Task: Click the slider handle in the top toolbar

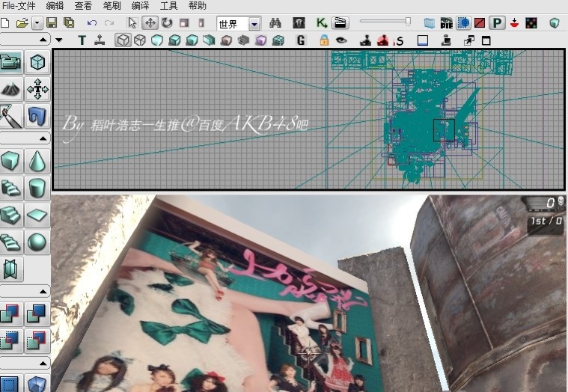Action: click(x=408, y=22)
